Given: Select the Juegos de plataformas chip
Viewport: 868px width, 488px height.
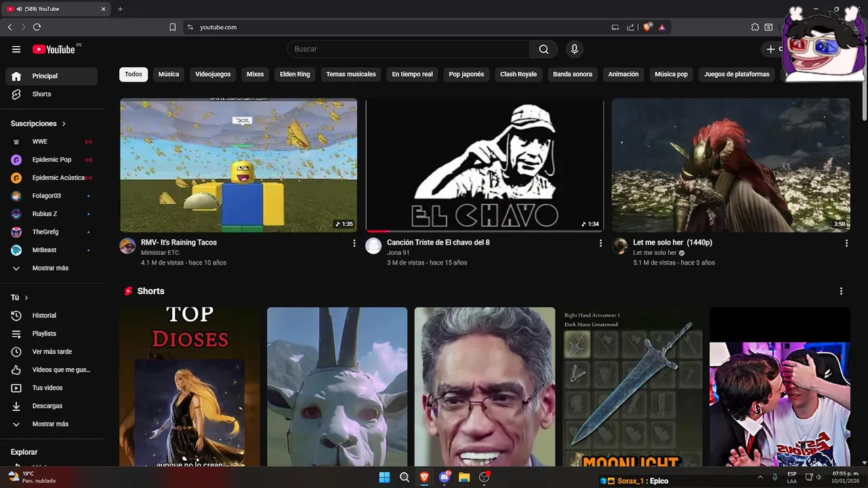Looking at the screenshot, I should tap(737, 75).
